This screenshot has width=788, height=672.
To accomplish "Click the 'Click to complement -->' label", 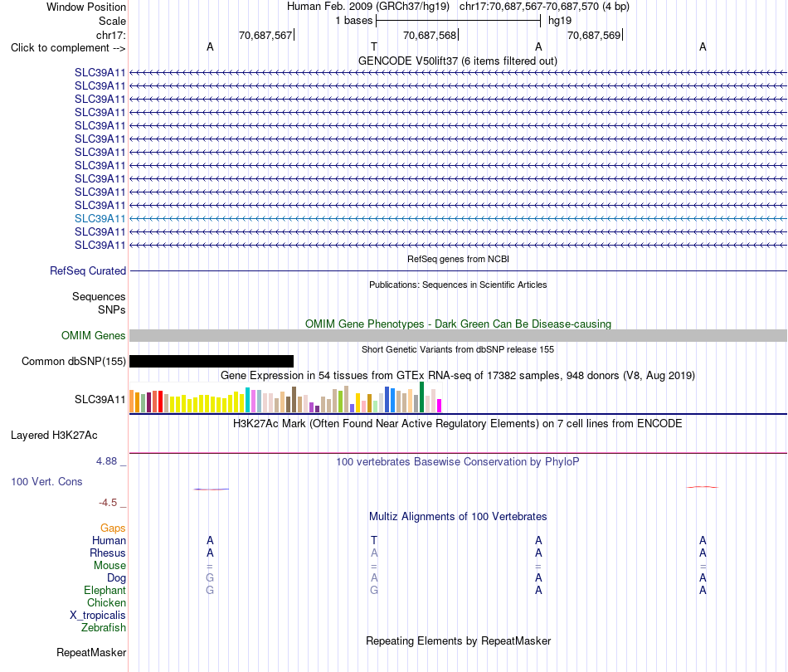I will tap(68, 48).
